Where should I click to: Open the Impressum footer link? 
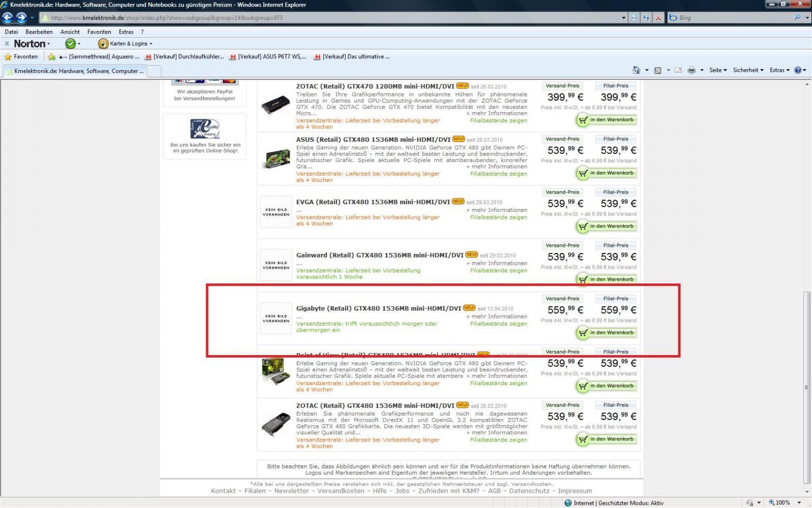575,491
